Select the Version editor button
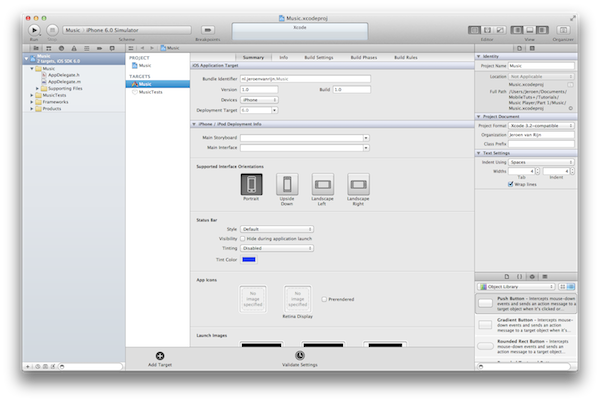The image size is (600, 402). [500, 30]
